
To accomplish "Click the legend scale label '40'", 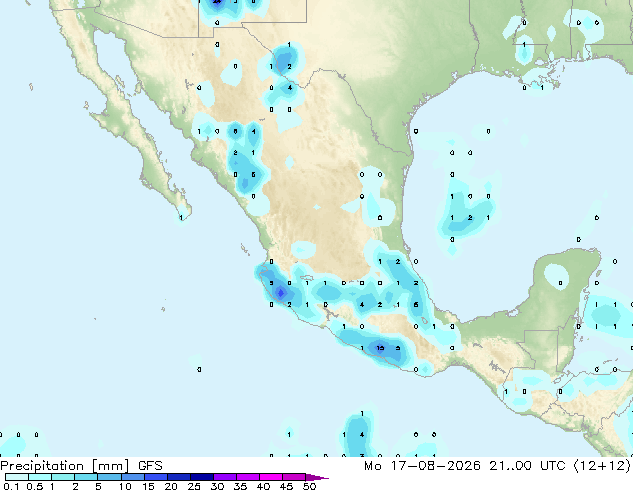I will tap(263, 486).
